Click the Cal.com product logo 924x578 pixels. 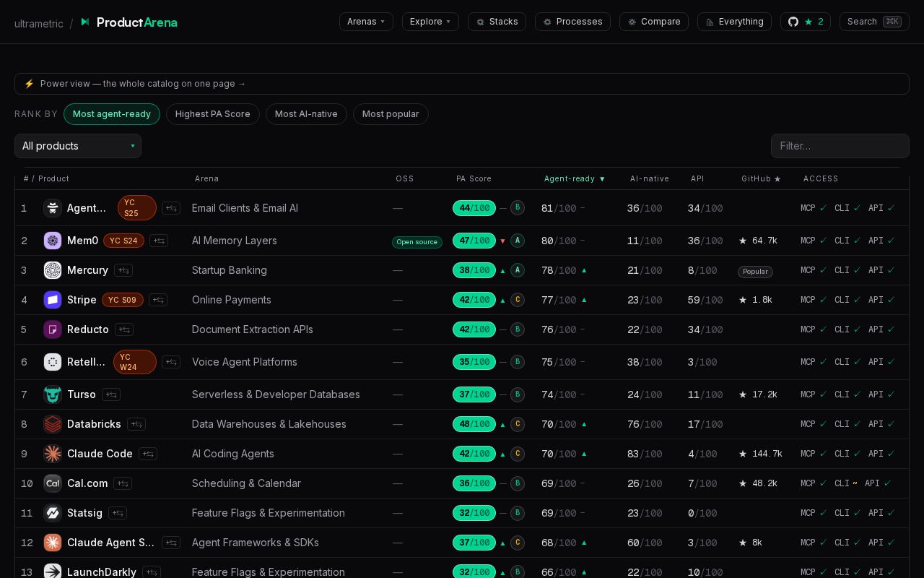pyautogui.click(x=53, y=483)
